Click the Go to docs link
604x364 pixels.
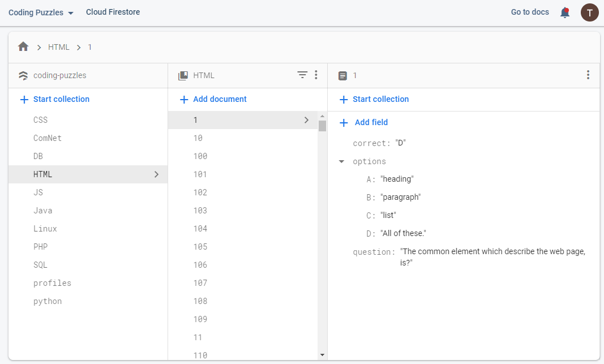530,12
